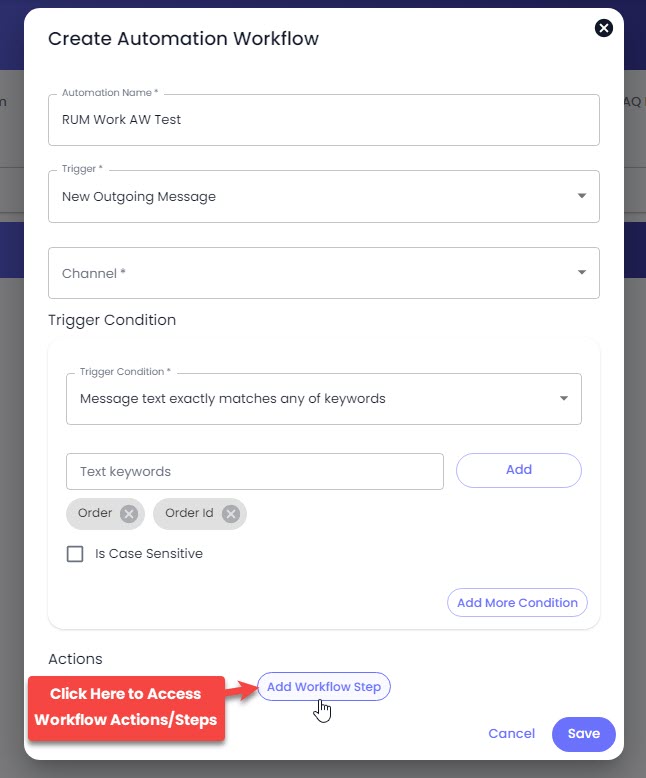
Task: Click Add More Condition
Action: (517, 602)
